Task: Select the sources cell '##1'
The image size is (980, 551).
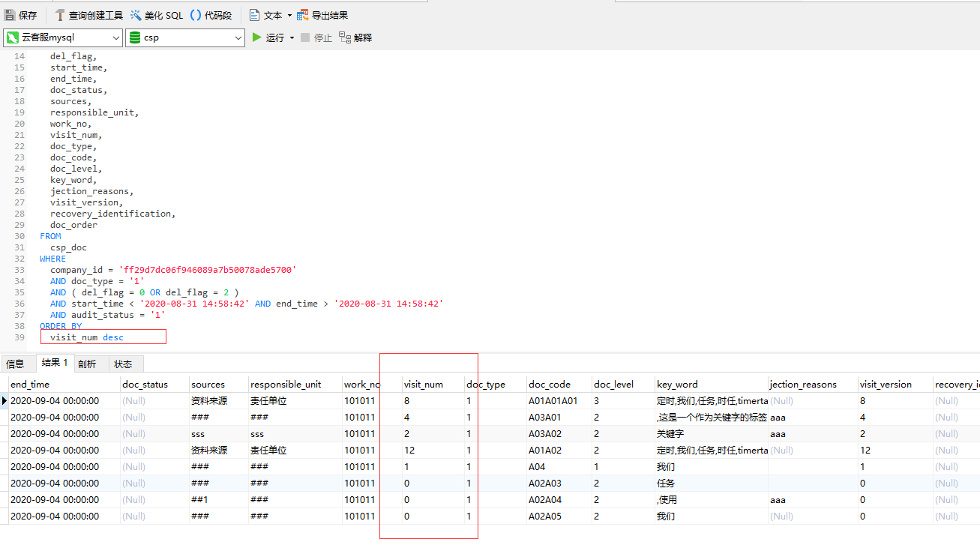Action: click(x=219, y=499)
